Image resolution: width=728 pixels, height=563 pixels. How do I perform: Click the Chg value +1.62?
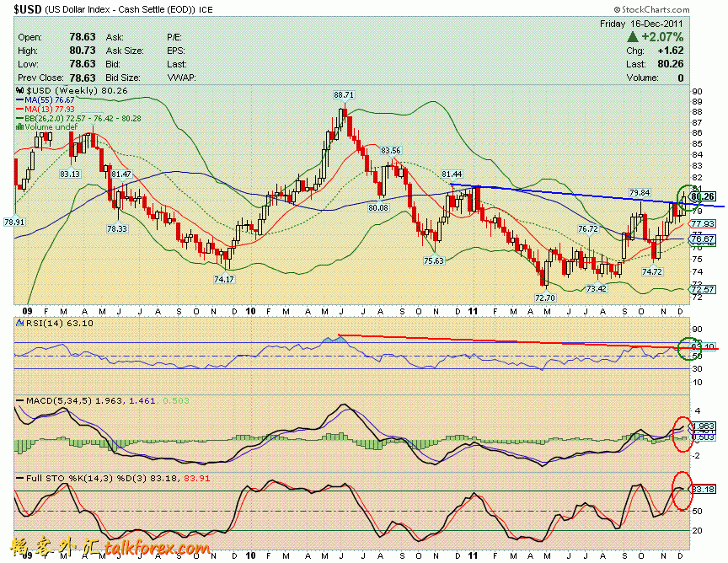671,51
